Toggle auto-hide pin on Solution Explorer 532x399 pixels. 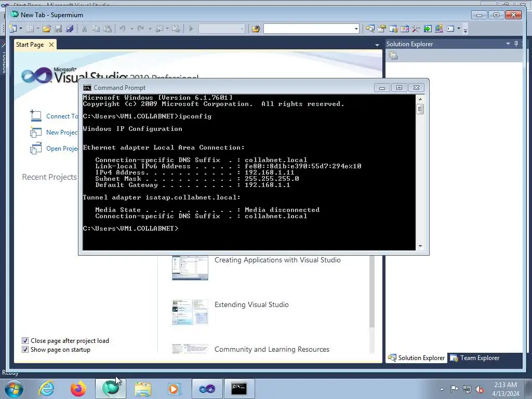(516, 44)
